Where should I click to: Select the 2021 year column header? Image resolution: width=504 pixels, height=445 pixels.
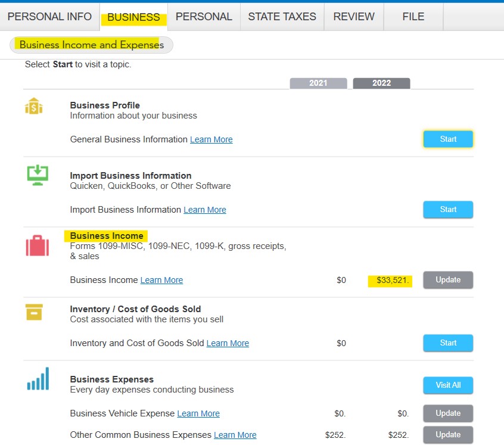pyautogui.click(x=318, y=83)
